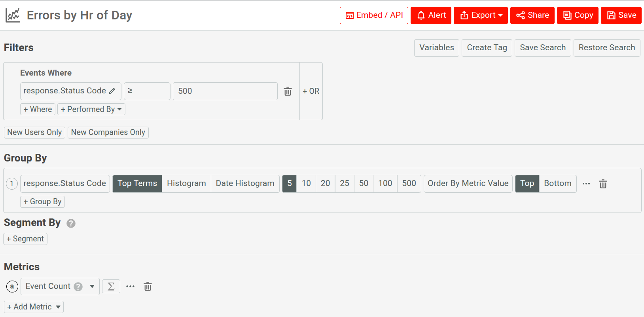Switch grouping to Histogram mode
This screenshot has width=644, height=317.
pyautogui.click(x=186, y=184)
